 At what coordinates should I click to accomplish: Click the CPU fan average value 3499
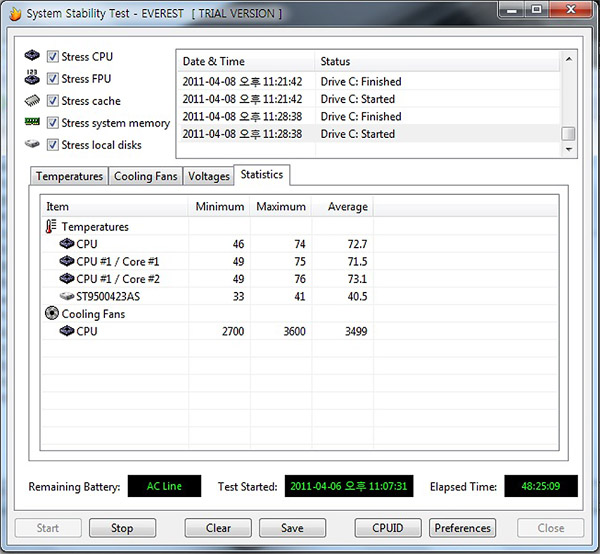(x=356, y=331)
